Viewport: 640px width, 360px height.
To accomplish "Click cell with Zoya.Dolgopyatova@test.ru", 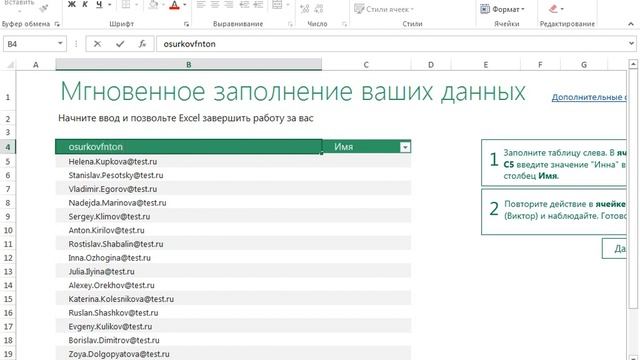I will pos(189,354).
